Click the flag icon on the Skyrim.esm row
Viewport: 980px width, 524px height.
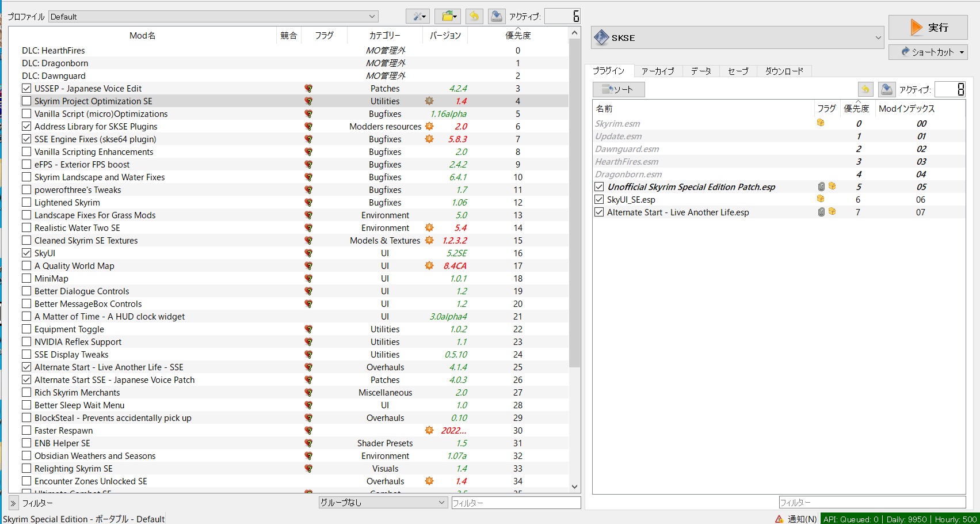821,123
